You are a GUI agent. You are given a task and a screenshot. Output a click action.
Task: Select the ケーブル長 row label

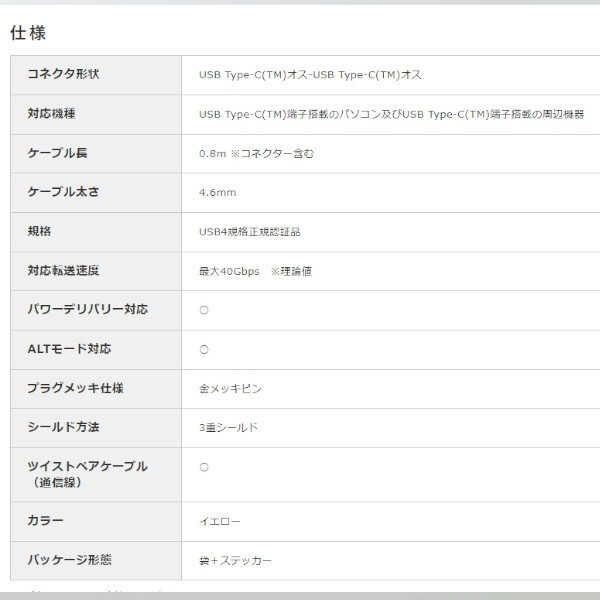[57, 153]
